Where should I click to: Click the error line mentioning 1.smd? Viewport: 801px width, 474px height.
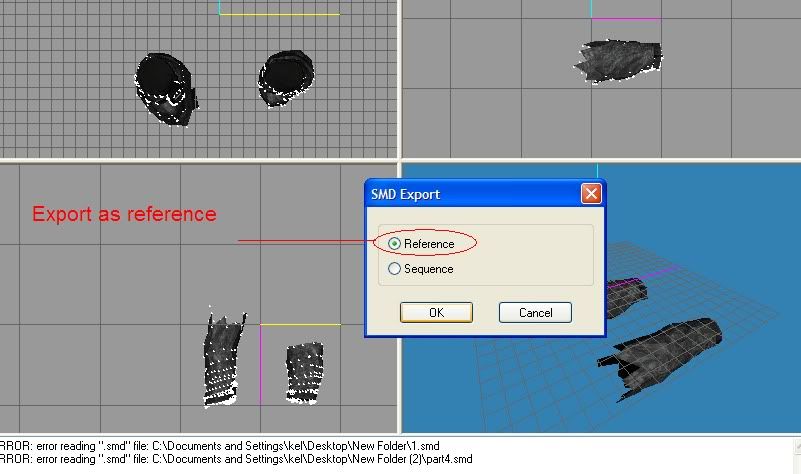tap(220, 446)
